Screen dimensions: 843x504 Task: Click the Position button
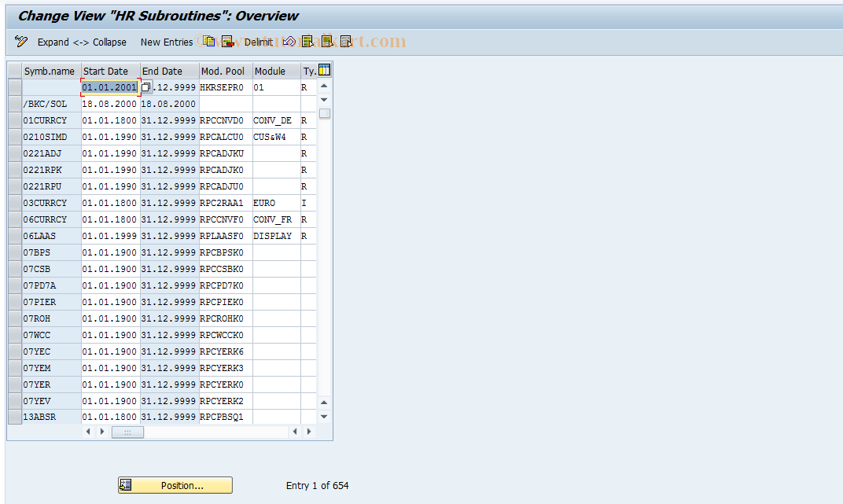tap(175, 485)
